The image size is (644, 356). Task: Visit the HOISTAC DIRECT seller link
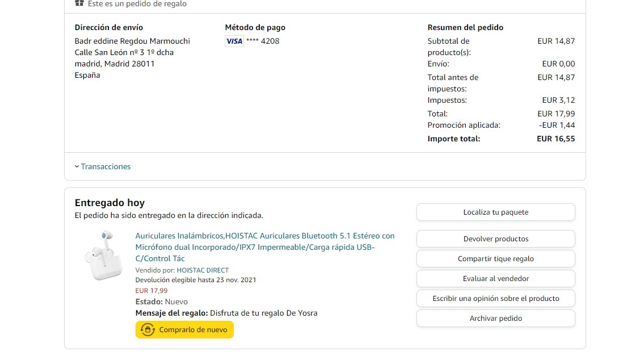point(203,270)
